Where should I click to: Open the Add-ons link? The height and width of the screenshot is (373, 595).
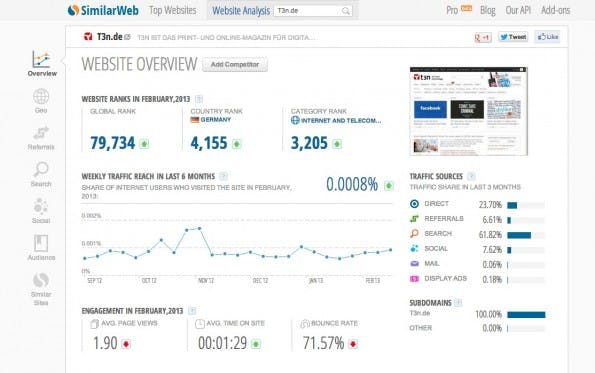pyautogui.click(x=556, y=10)
